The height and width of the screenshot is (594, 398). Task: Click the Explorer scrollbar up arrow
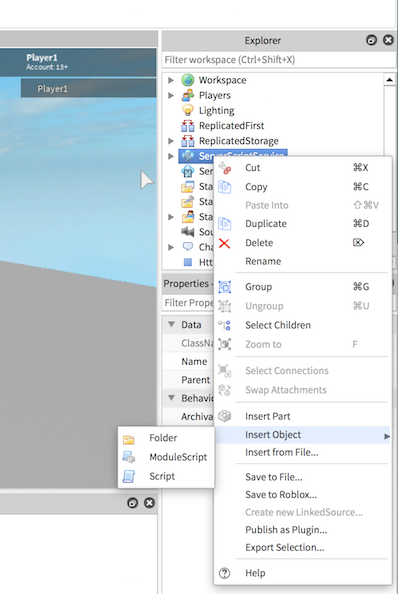point(389,80)
